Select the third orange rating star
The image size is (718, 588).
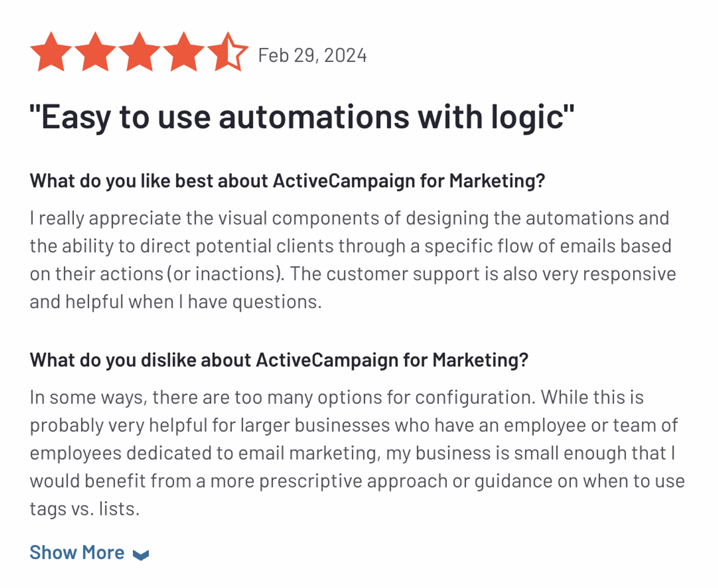click(x=139, y=52)
